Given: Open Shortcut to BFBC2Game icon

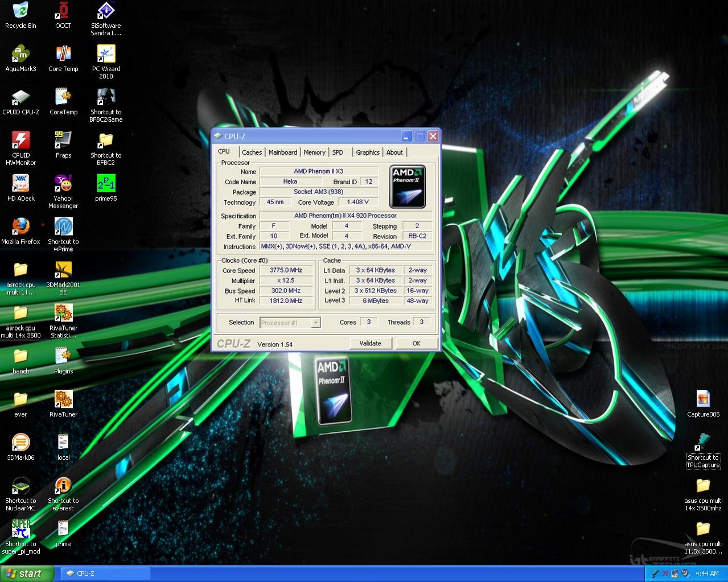Looking at the screenshot, I should (106, 105).
